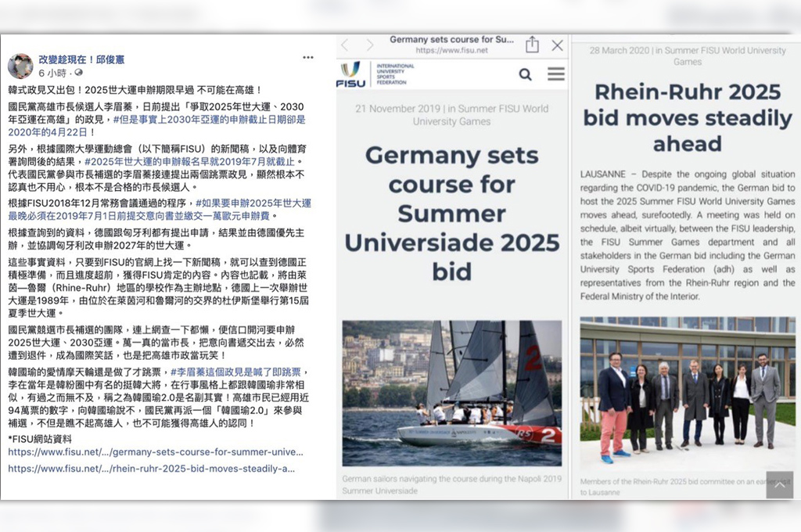Click the globe privacy icon on post
Screen dimensions: 801x532
tap(78, 73)
